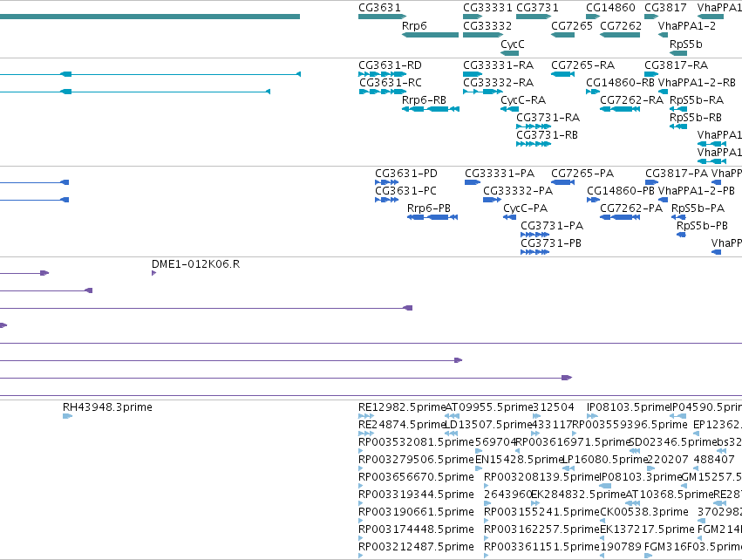The width and height of the screenshot is (742, 560).
Task: Select the RP003174448.5prime EST label
Action: point(416,529)
